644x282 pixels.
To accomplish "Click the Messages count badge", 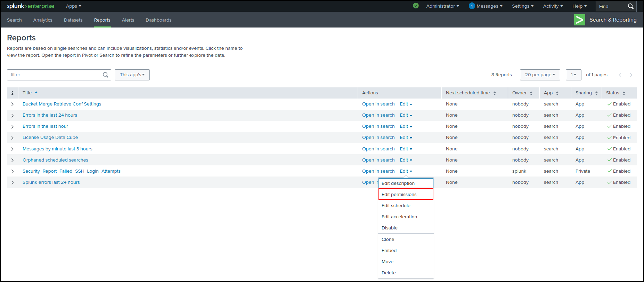I will coord(472,6).
